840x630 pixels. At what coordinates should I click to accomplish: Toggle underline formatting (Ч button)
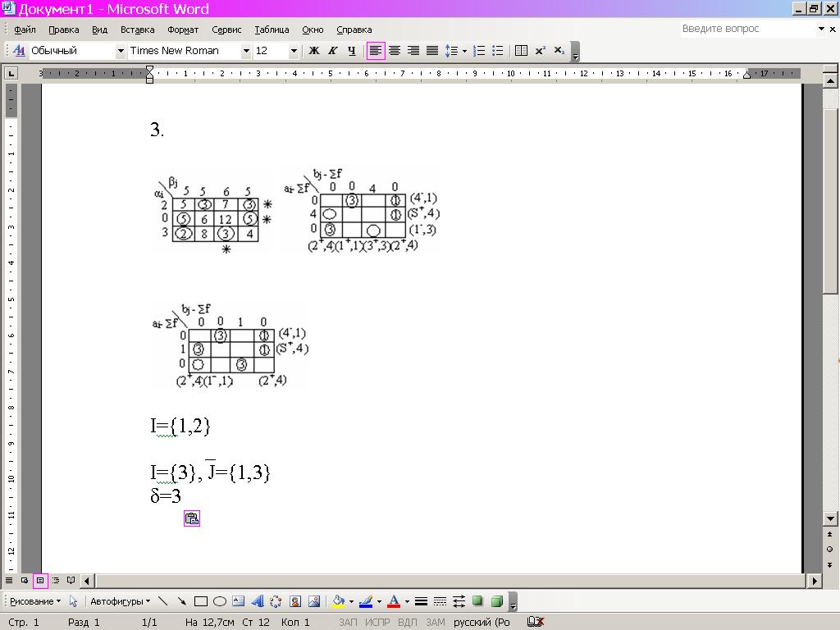tap(351, 51)
